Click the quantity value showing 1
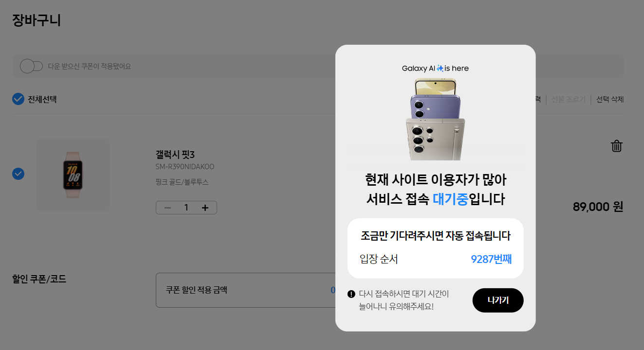The image size is (644, 350). pyautogui.click(x=186, y=207)
